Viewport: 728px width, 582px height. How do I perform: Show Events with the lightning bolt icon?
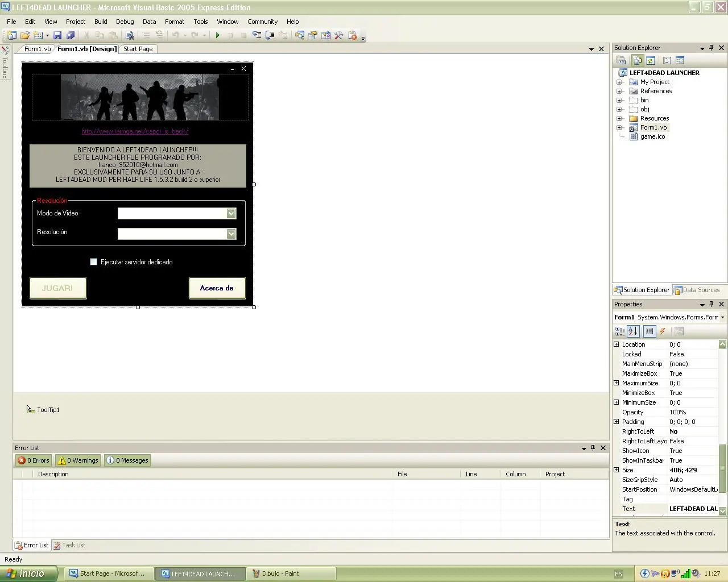click(663, 331)
